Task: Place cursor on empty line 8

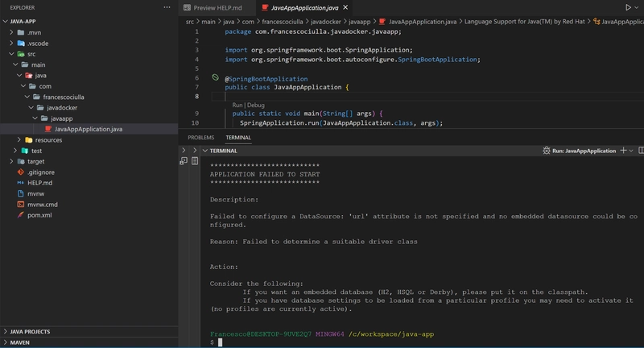Action: [x=427, y=96]
